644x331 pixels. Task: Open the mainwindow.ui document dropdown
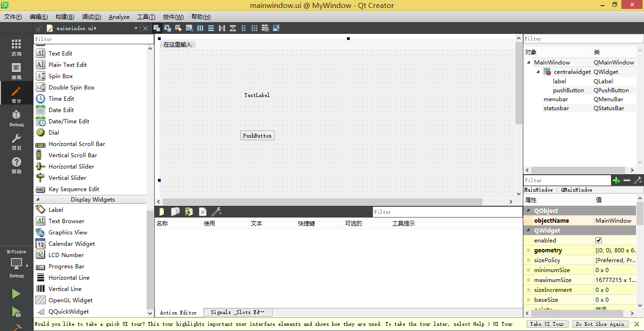[136, 28]
